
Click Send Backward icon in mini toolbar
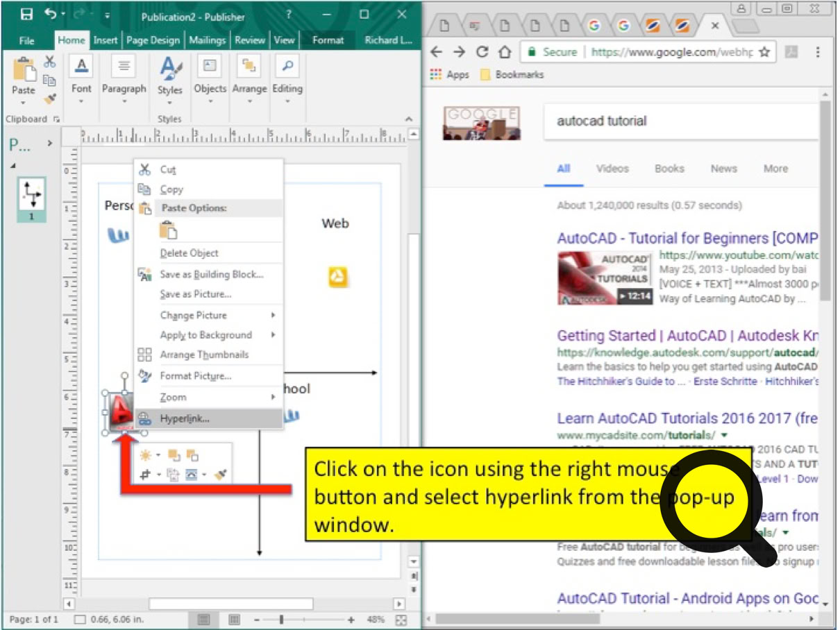(192, 456)
